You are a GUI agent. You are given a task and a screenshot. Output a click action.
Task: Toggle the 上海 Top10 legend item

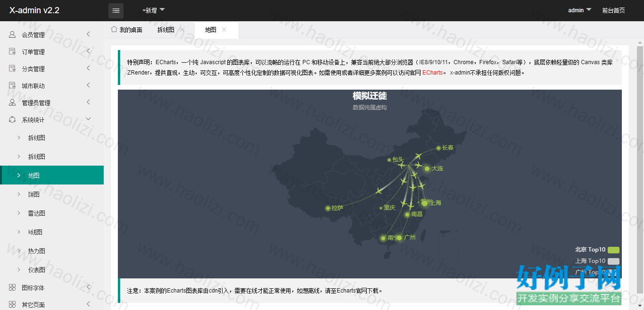pyautogui.click(x=597, y=261)
